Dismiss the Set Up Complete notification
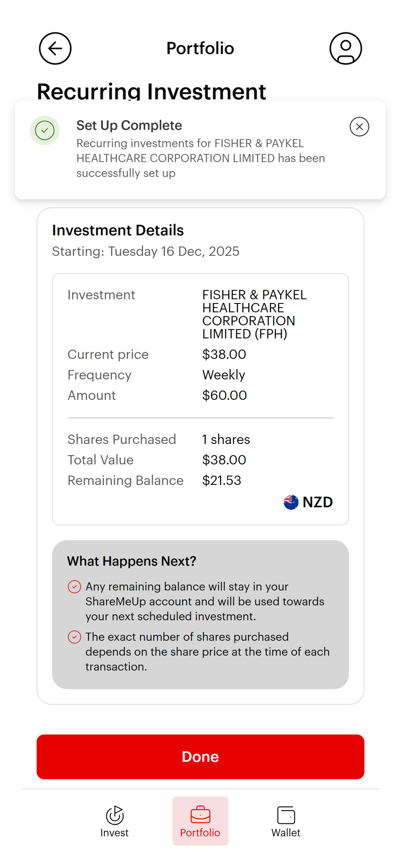400x868 pixels. (359, 127)
